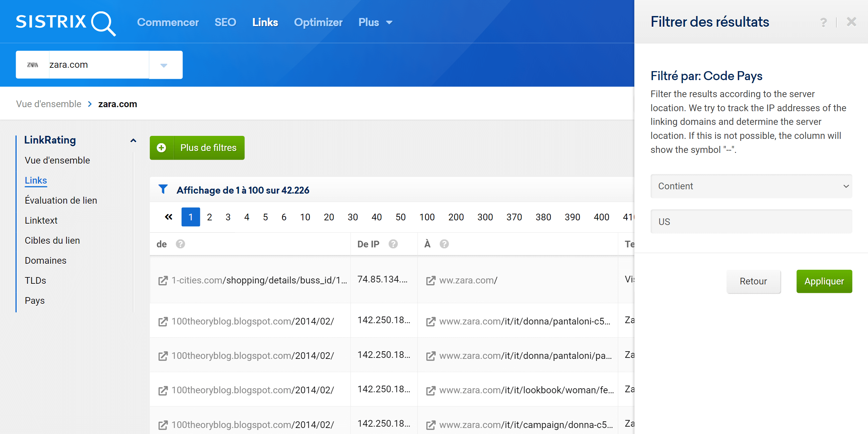Image resolution: width=868 pixels, height=434 pixels.
Task: Go to page 2 of results
Action: 209,217
